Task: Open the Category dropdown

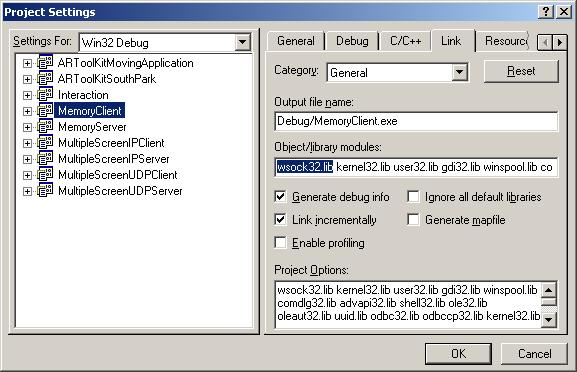Action: (x=460, y=72)
